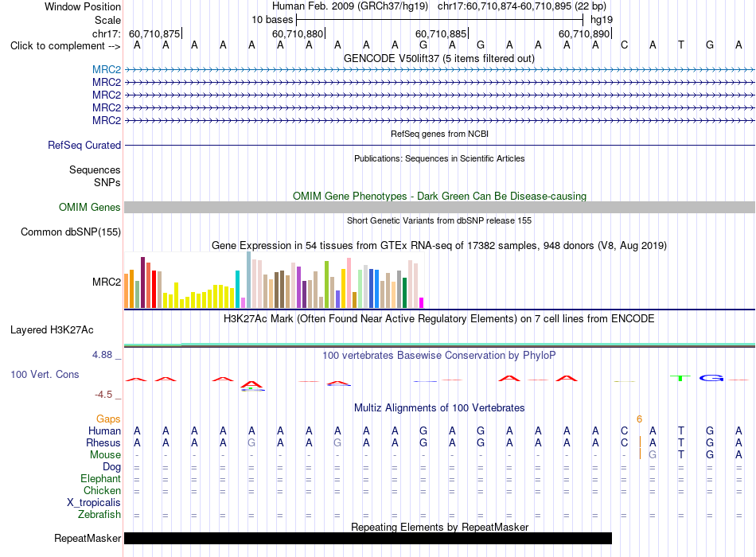
Task: Open the GENCODE V50lift37 track title
Action: click(439, 58)
